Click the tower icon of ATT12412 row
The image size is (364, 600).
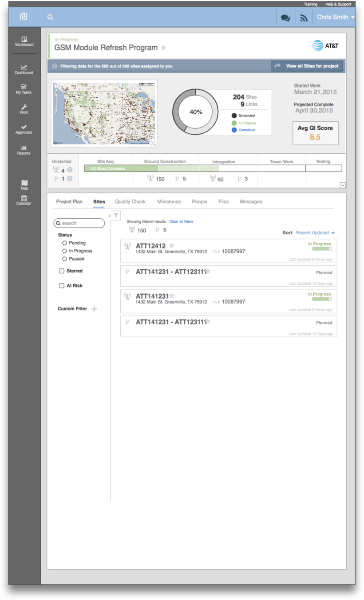(127, 246)
